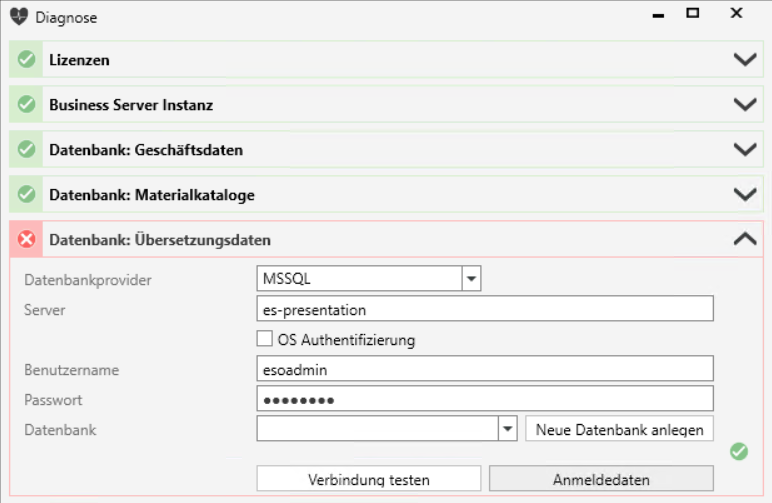Click green check icon for Datenbank: Materialkataloge
This screenshot has height=503, width=772.
pyautogui.click(x=26, y=194)
